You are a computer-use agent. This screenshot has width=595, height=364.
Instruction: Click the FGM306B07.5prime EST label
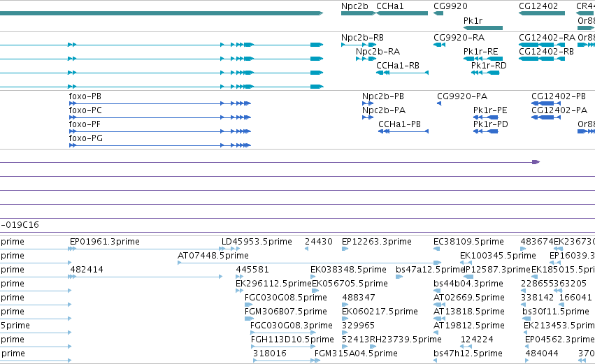[286, 312]
